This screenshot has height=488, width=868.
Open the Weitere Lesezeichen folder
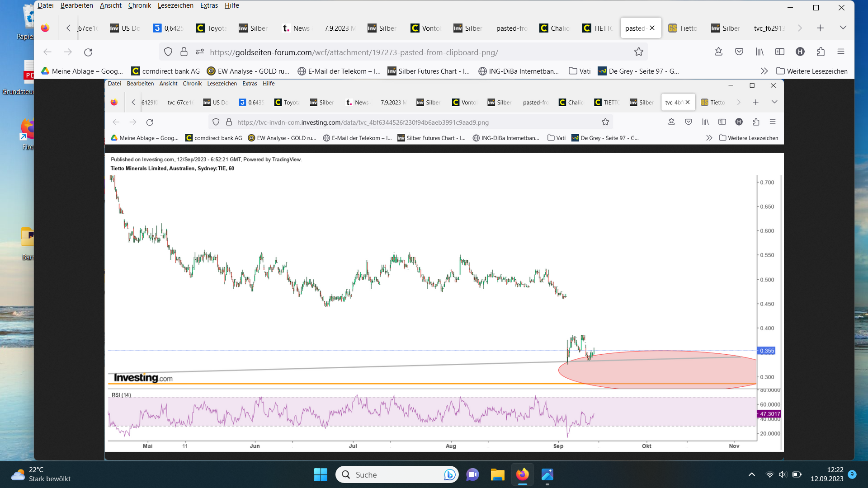[x=812, y=71]
